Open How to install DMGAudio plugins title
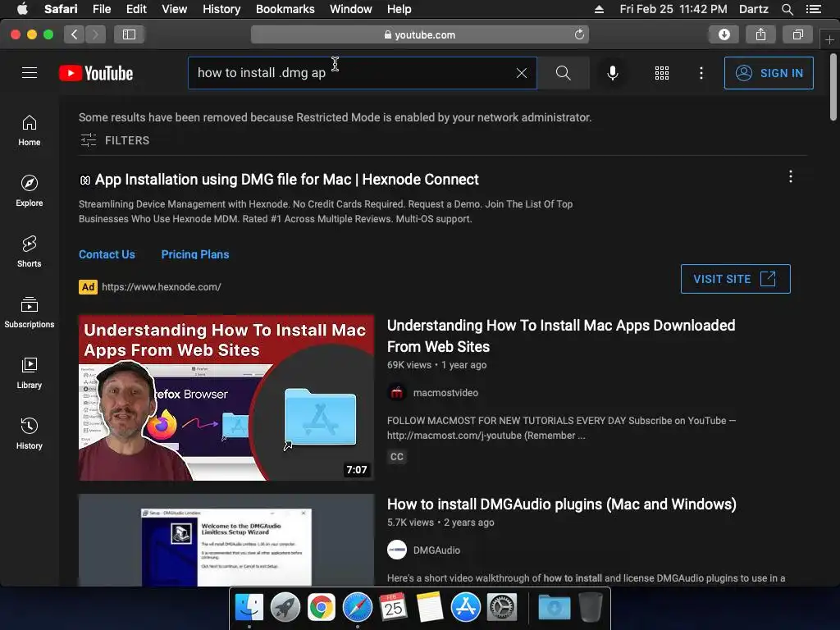 [x=561, y=504]
